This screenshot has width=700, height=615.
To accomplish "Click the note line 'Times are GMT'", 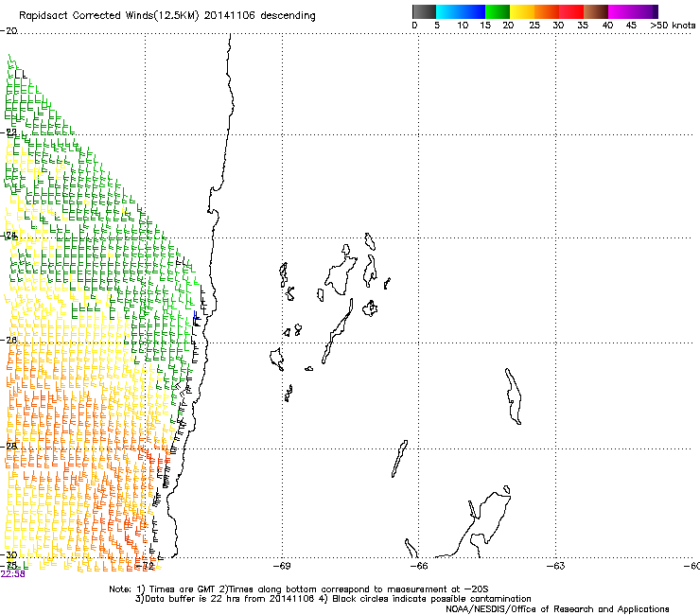I will tap(182, 589).
